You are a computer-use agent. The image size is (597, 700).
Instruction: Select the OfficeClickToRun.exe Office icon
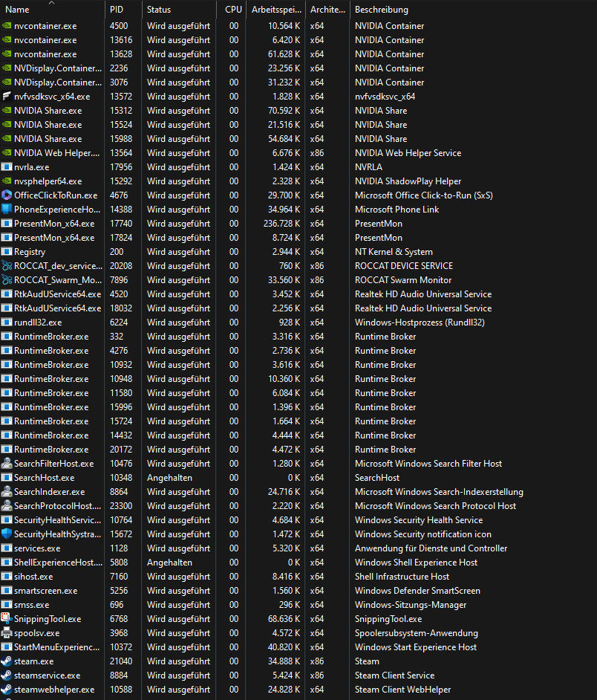coord(6,195)
